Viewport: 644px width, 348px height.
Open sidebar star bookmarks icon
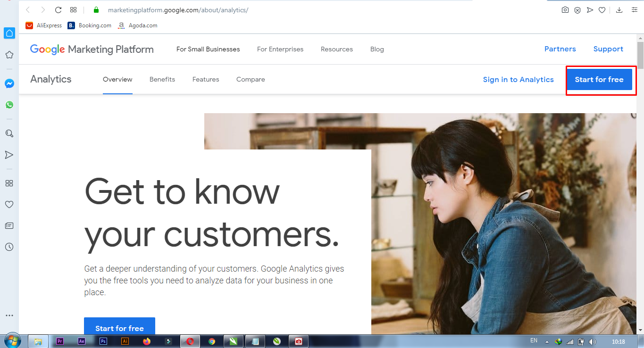coord(9,55)
